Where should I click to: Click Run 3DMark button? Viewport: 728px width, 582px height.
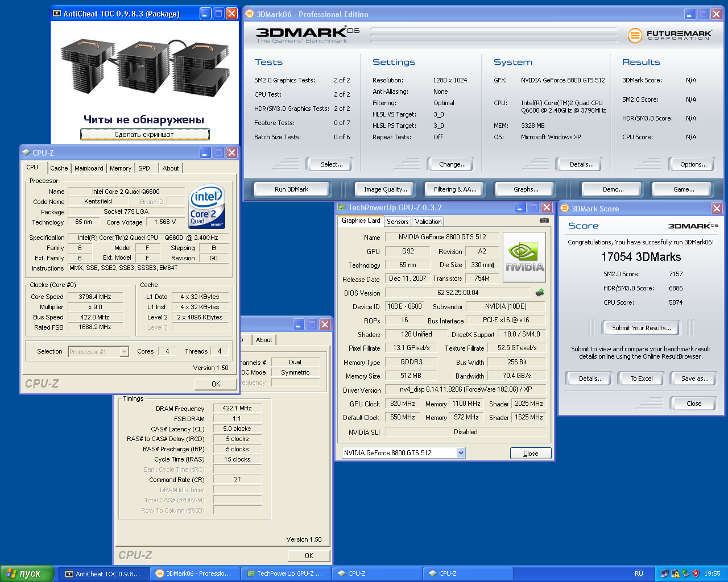point(291,189)
